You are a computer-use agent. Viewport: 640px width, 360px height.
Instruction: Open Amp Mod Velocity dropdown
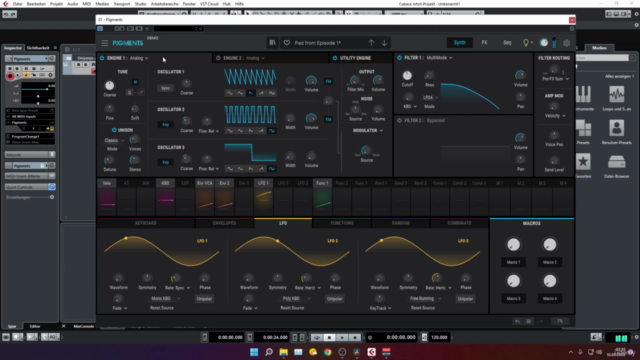pos(555,116)
